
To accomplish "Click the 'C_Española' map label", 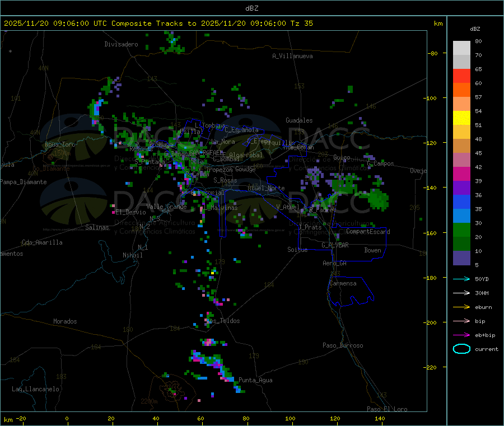I will pyautogui.click(x=241, y=130).
